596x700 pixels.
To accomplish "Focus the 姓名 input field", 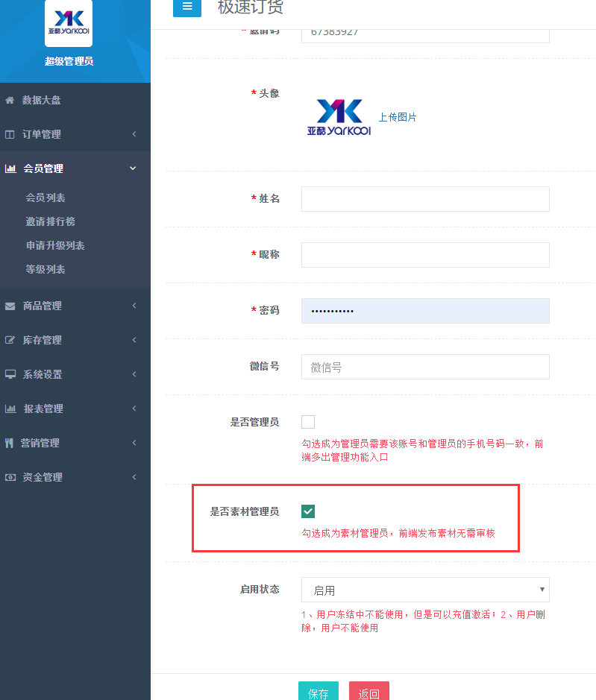I will [x=425, y=199].
